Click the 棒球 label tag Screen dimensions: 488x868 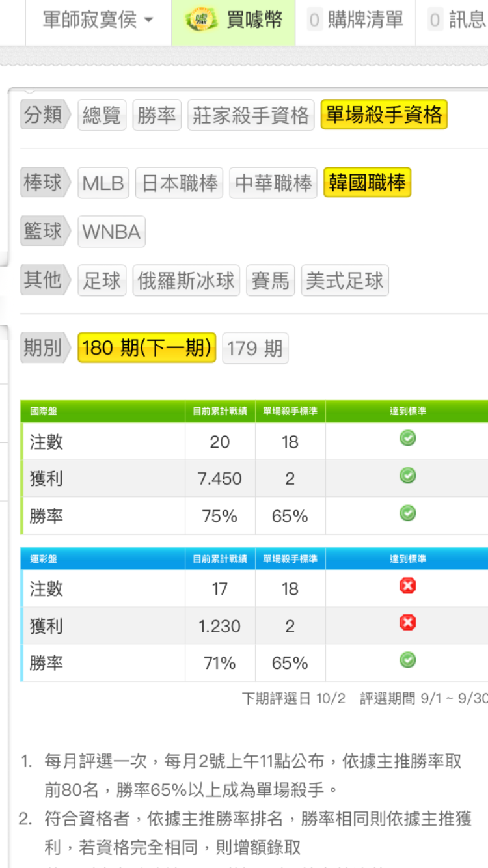(46, 183)
